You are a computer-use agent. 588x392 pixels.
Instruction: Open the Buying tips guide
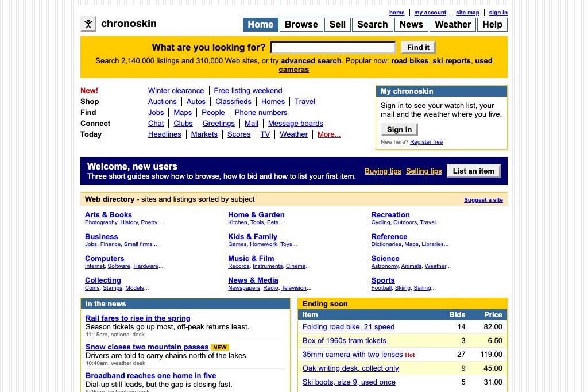[x=383, y=171]
